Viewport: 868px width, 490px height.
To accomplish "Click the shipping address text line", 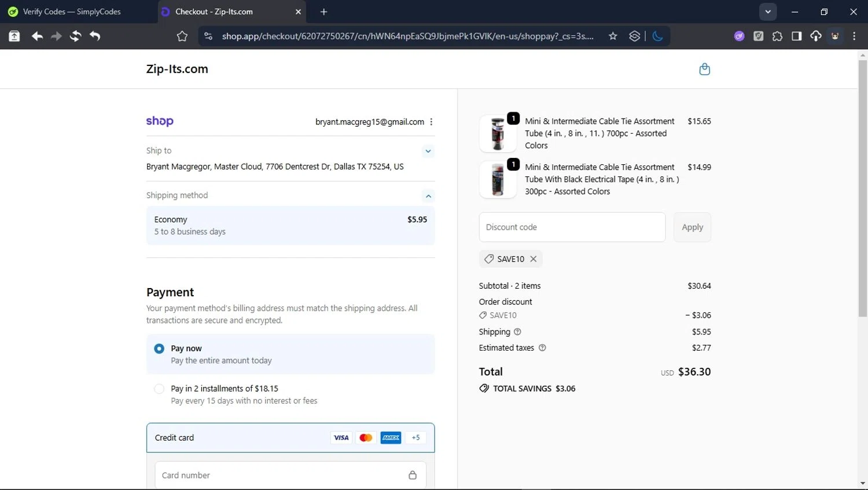I will coord(275,167).
